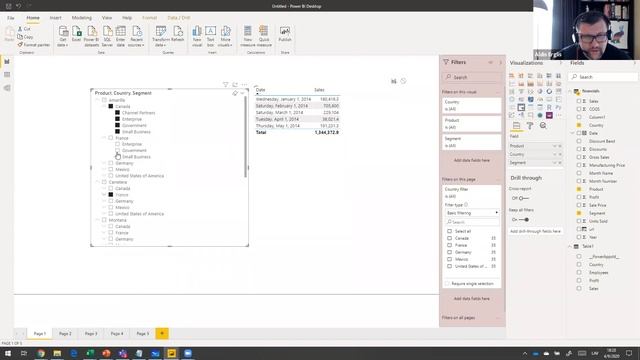Go to Page 3 tab
The image size is (640, 360).
pyautogui.click(x=91, y=333)
